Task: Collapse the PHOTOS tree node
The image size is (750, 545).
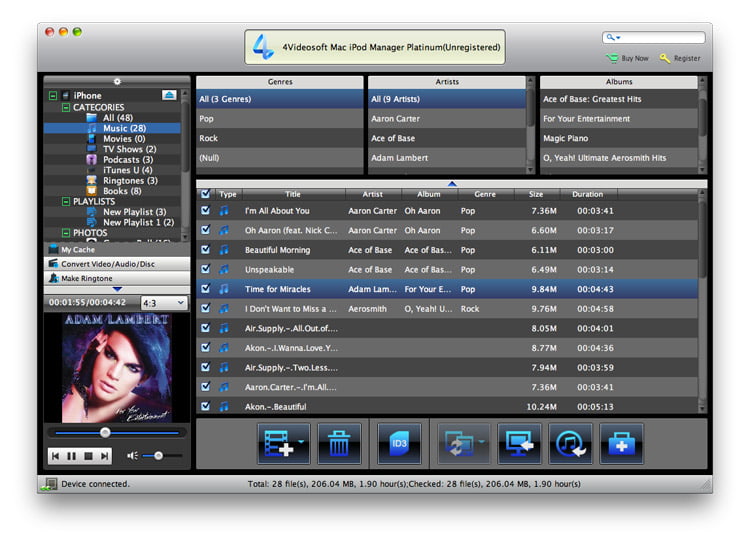Action: pyautogui.click(x=66, y=233)
